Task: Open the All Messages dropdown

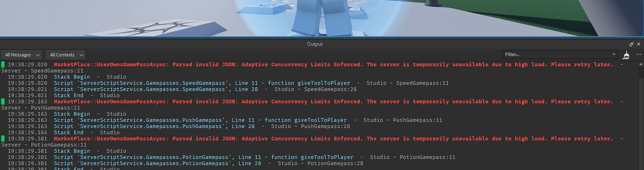Action: pos(21,55)
